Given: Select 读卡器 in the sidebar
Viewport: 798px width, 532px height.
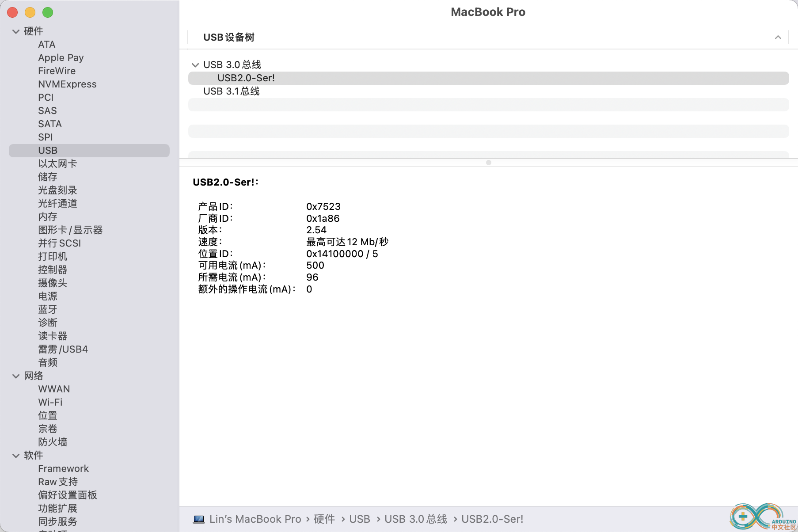Looking at the screenshot, I should click(x=53, y=336).
